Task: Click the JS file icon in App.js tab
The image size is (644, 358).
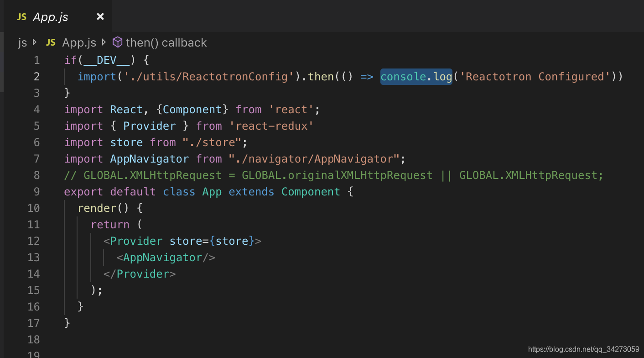Action: [x=21, y=17]
